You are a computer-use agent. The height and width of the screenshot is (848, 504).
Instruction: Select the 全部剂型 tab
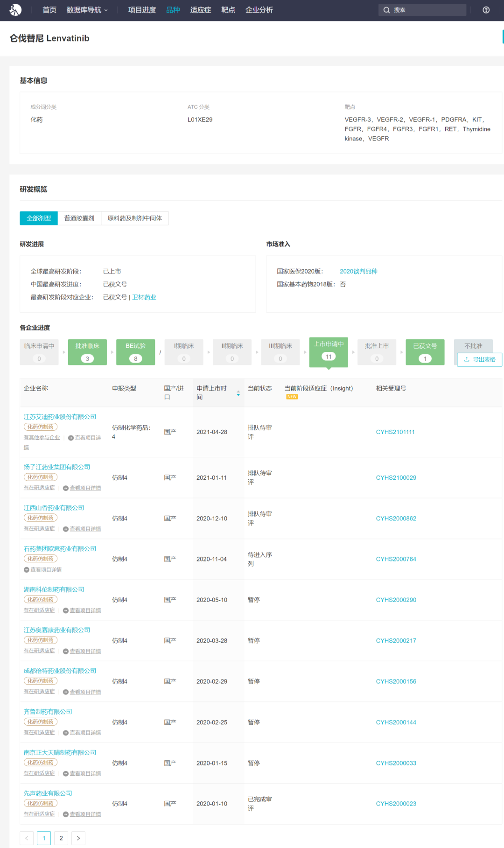tap(39, 218)
